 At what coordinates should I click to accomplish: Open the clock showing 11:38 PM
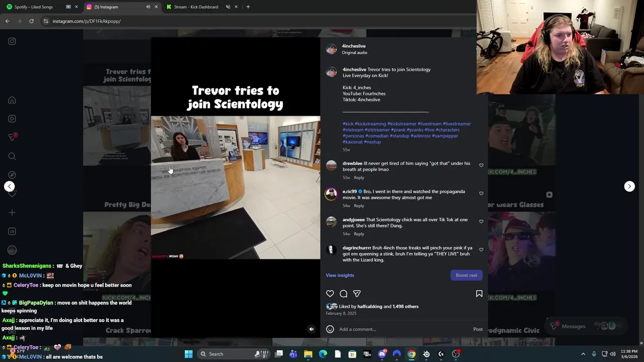click(x=629, y=354)
